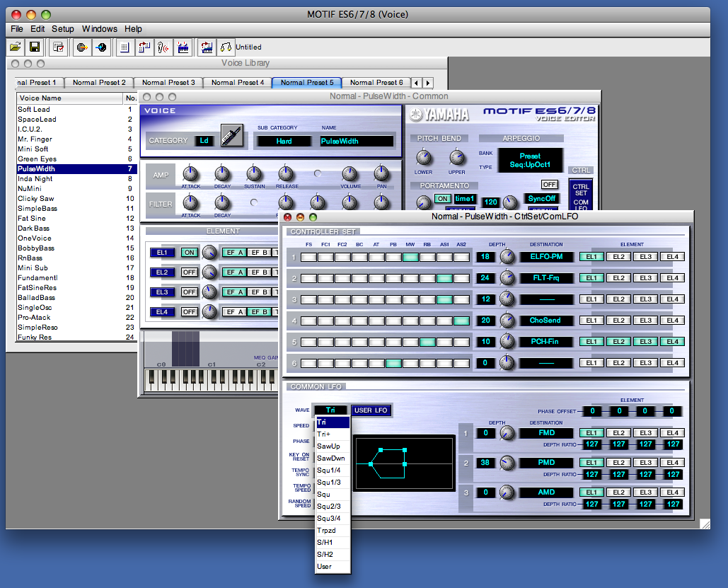Viewport: 728px width, 588px height.
Task: Open ELFO-PM destination dropdown
Action: (x=546, y=256)
